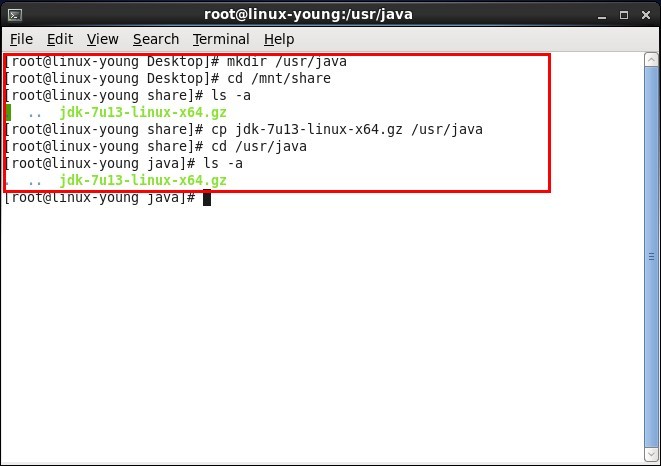The width and height of the screenshot is (661, 466).
Task: Click jdk-7u13-linux-x64.gz listed under share
Action: coord(143,113)
